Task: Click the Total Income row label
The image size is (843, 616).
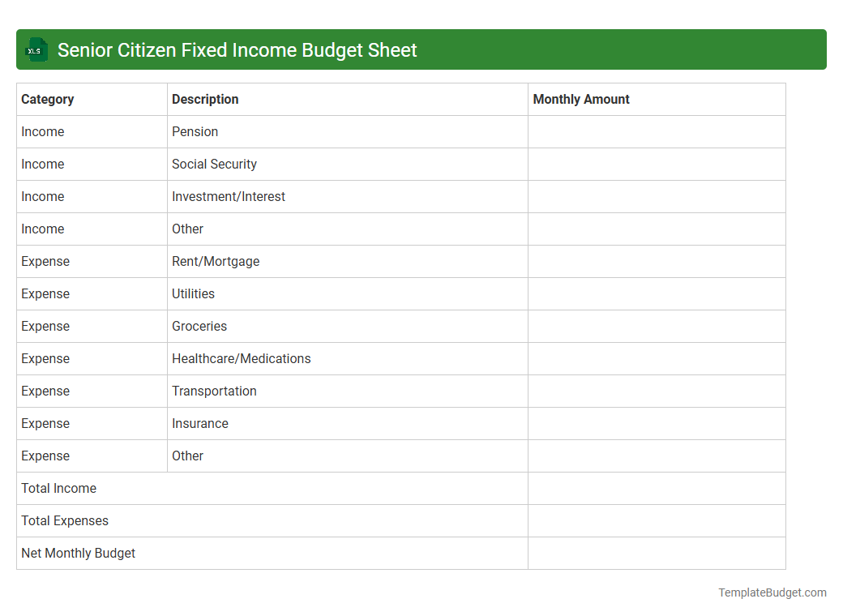Action: 58,488
